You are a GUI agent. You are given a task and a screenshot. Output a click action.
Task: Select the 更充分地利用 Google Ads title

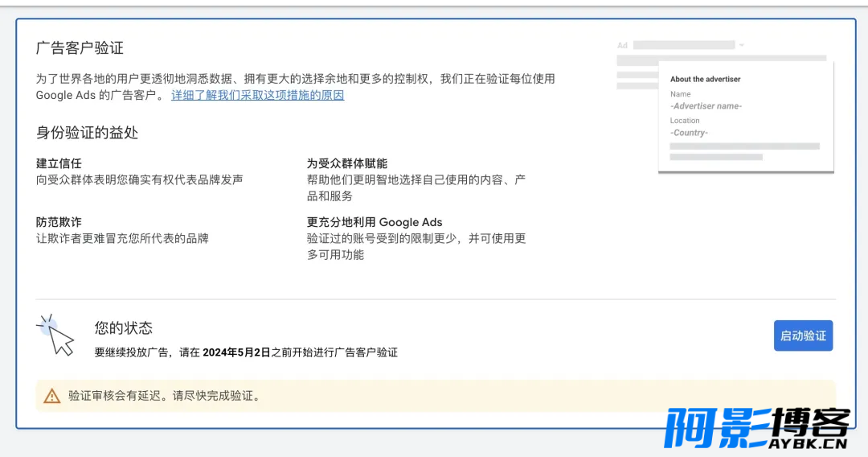click(x=375, y=222)
